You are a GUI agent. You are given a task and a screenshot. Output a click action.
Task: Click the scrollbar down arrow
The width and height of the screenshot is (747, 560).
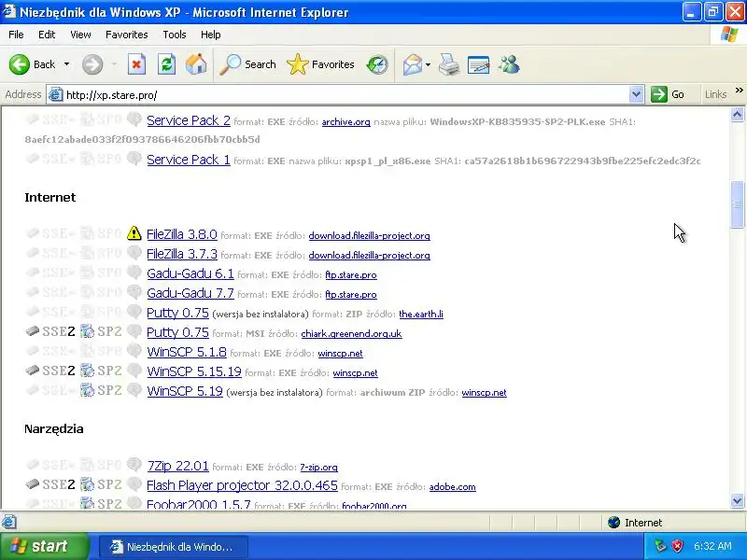click(737, 500)
